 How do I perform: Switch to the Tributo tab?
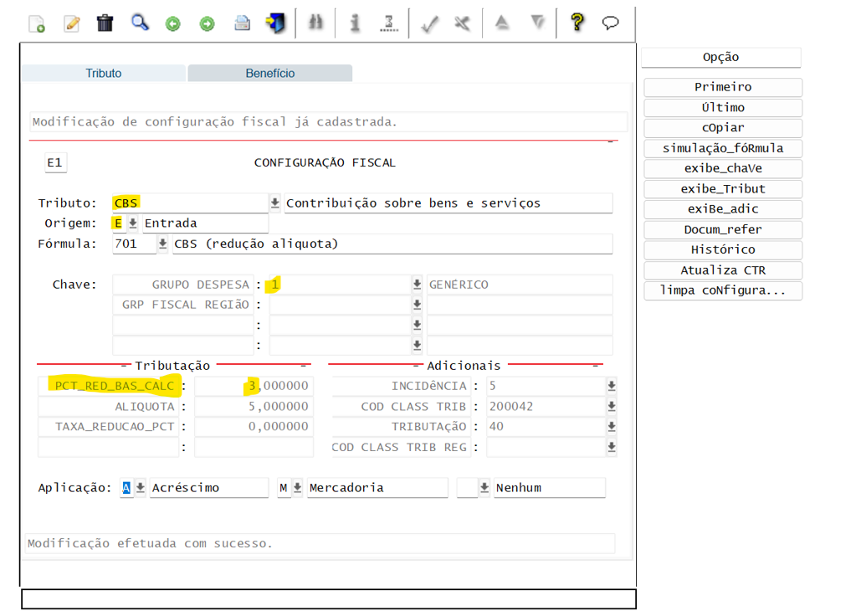pos(103,73)
